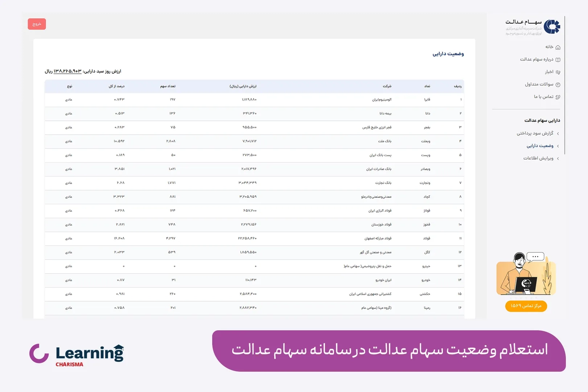The image size is (588, 392).
Task: Expand the وضعیت دارایی chevron
Action: click(558, 146)
